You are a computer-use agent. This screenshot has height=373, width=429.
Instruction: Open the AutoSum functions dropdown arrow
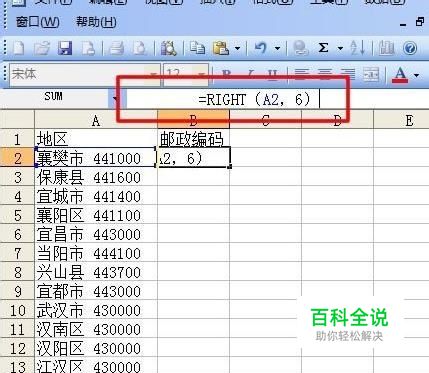[340, 49]
